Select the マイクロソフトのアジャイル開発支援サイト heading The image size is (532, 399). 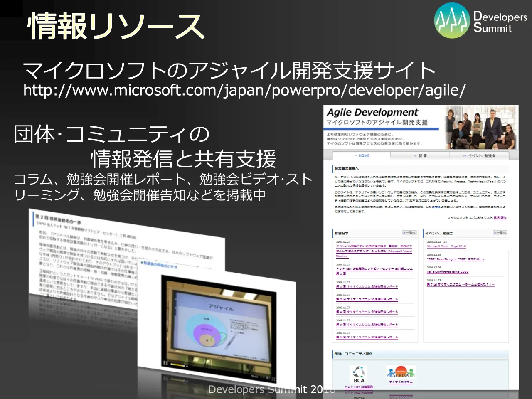click(x=229, y=70)
